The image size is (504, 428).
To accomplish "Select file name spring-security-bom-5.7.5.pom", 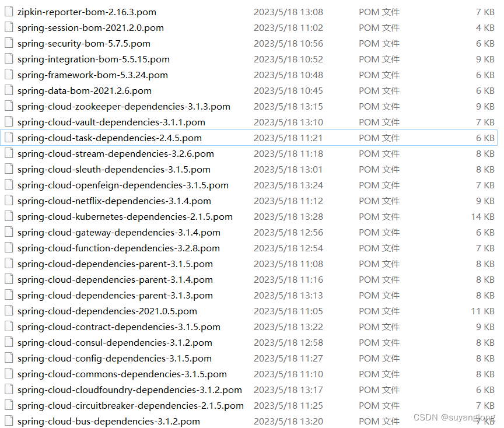I will (x=84, y=44).
